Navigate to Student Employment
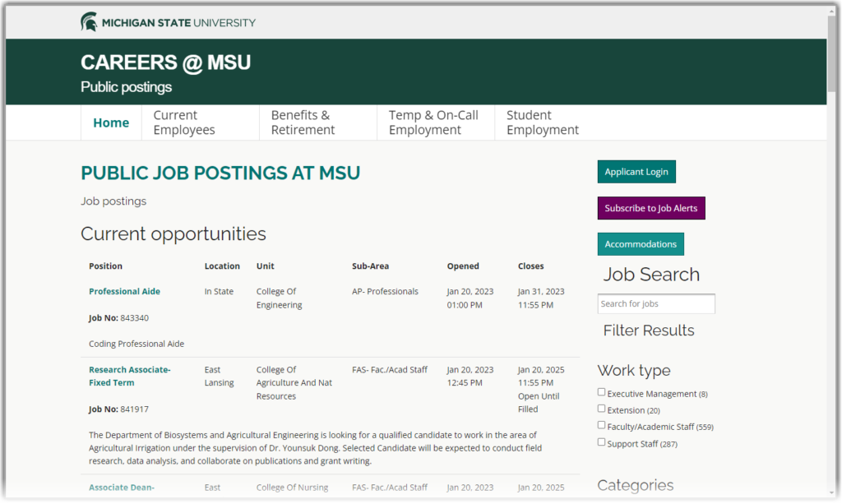842x504 pixels. (542, 123)
